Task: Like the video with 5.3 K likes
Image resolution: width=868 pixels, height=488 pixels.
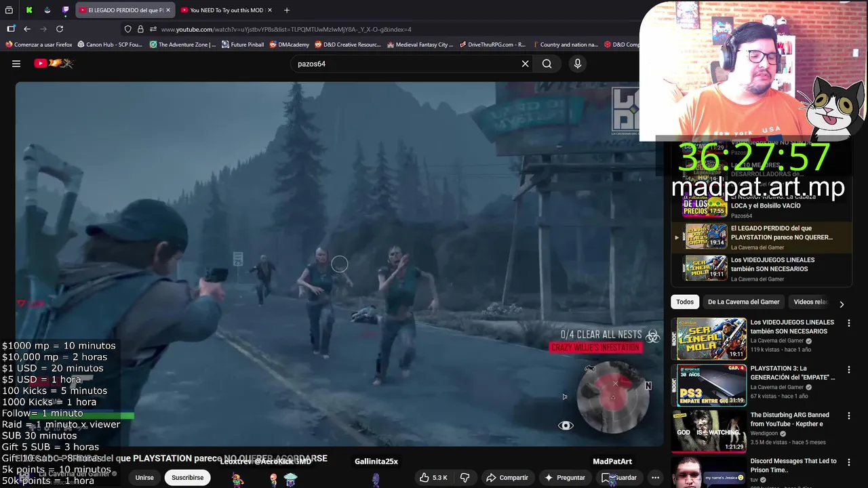Action: tap(433, 478)
